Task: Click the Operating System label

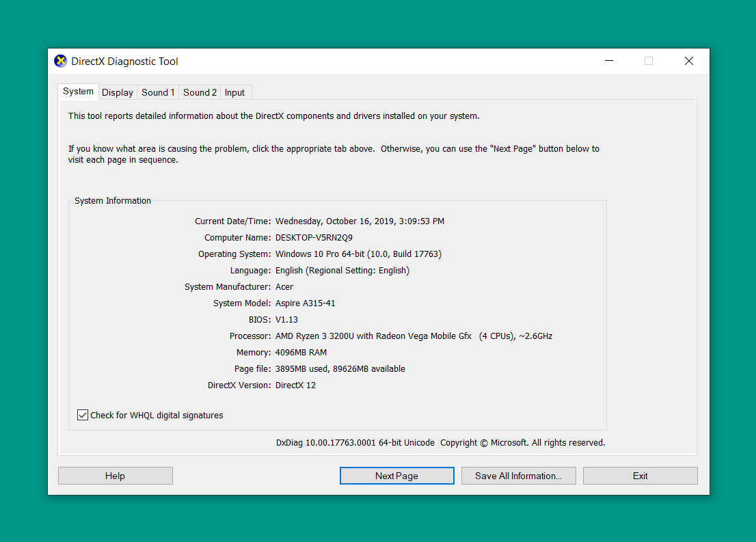Action: click(235, 254)
